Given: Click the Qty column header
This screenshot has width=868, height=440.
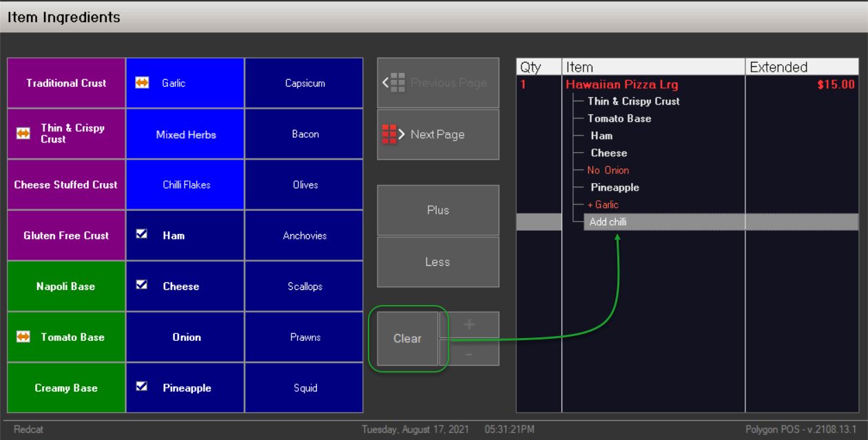Looking at the screenshot, I should (x=539, y=67).
